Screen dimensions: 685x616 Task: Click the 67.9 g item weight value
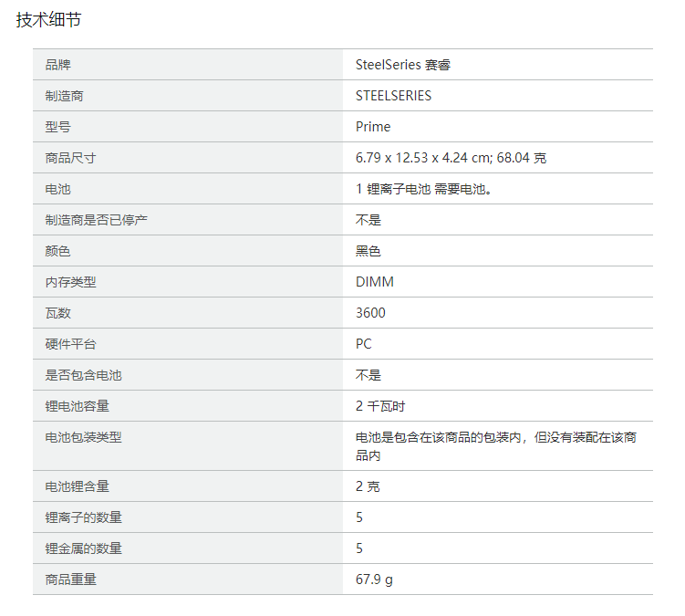[375, 579]
